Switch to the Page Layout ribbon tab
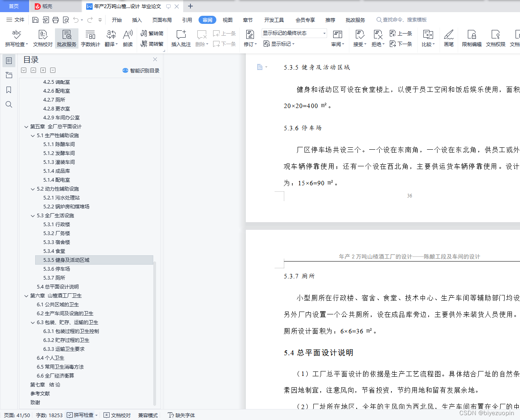Viewport: 520px width, 420px height. coord(162,20)
